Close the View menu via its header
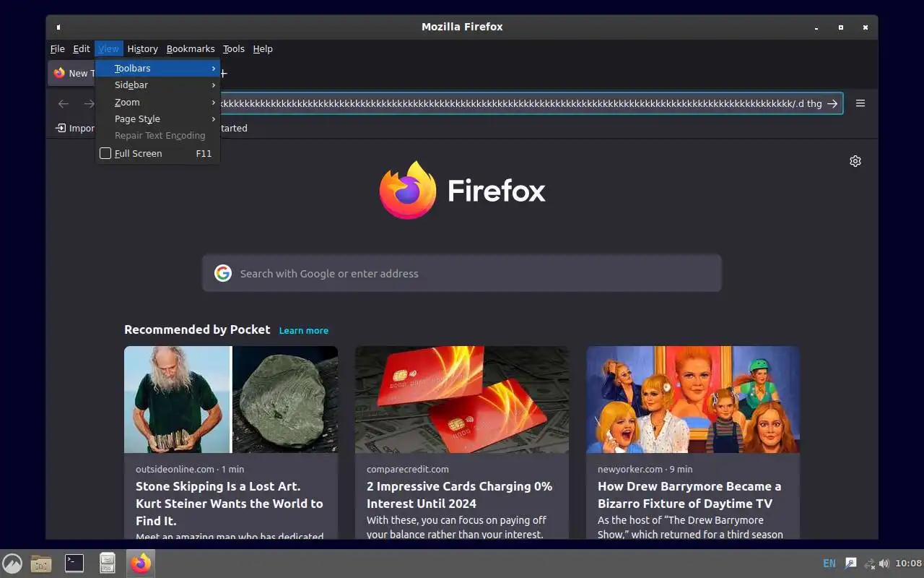This screenshot has width=924, height=578. pyautogui.click(x=108, y=48)
